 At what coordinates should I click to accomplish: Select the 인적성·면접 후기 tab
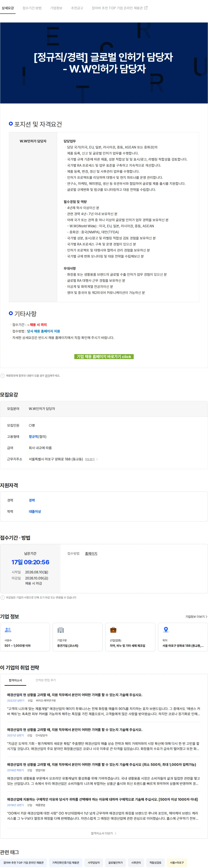46,680
